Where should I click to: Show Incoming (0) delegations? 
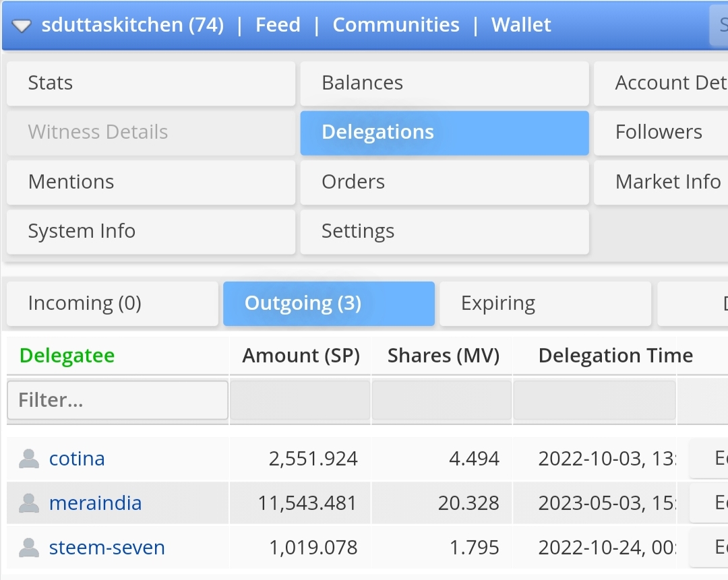pyautogui.click(x=113, y=304)
